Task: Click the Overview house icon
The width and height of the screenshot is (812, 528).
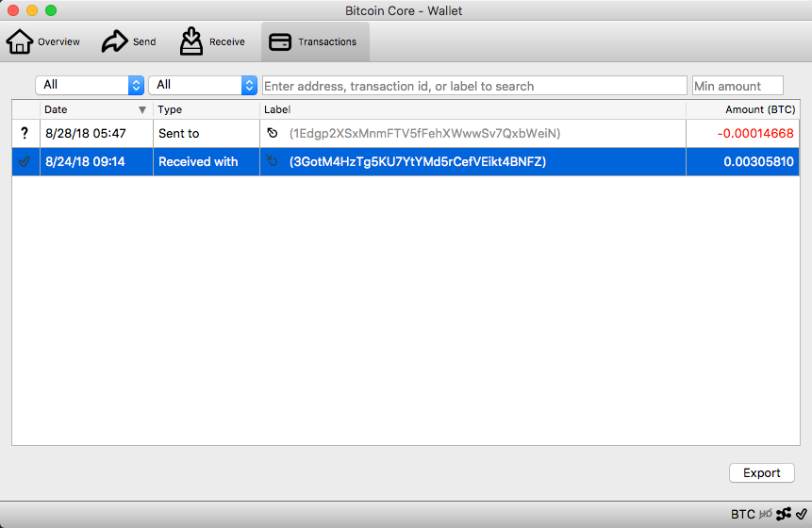Action: [20, 41]
